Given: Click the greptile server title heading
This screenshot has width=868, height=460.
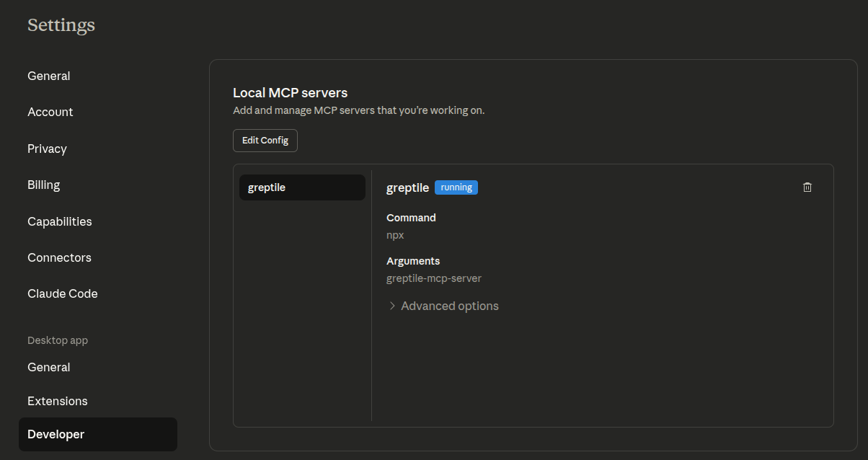Looking at the screenshot, I should [x=407, y=187].
